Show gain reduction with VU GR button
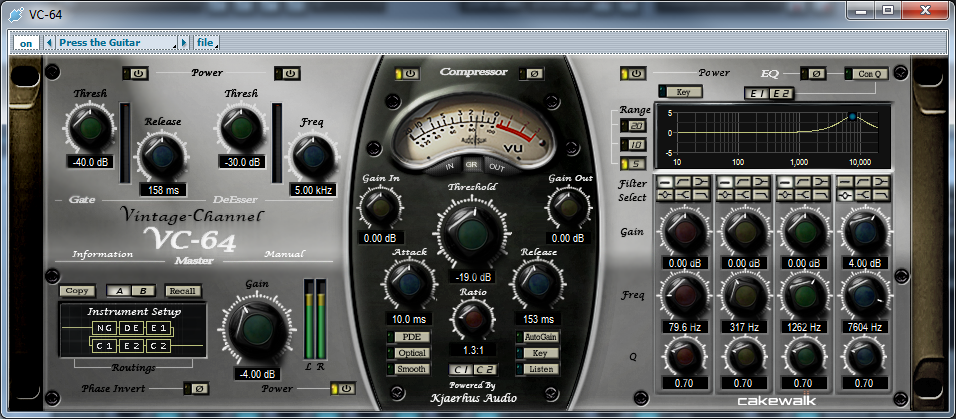 pos(471,165)
